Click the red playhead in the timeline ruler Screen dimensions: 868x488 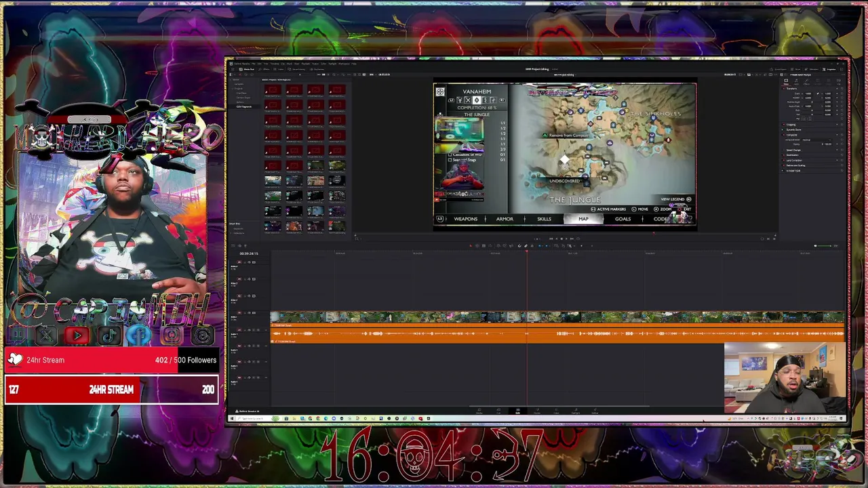pyautogui.click(x=526, y=252)
